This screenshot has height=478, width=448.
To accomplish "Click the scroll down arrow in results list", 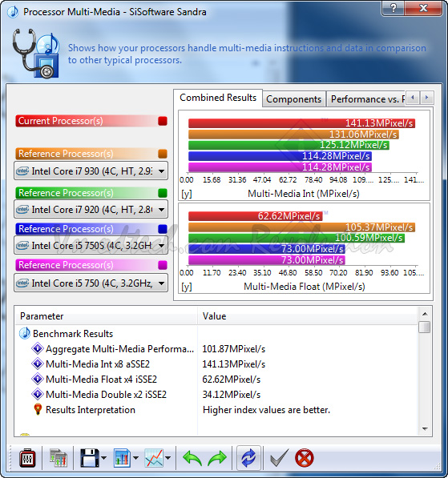I will pos(425,429).
